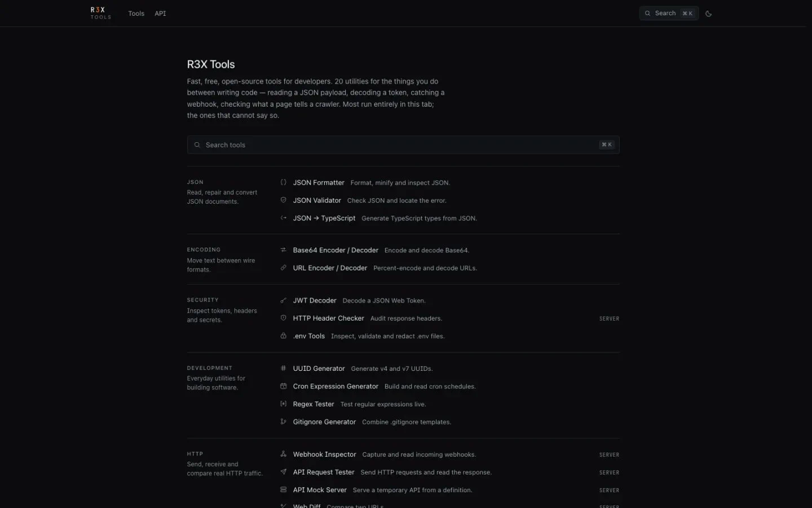Open the API nav menu item

(x=160, y=14)
